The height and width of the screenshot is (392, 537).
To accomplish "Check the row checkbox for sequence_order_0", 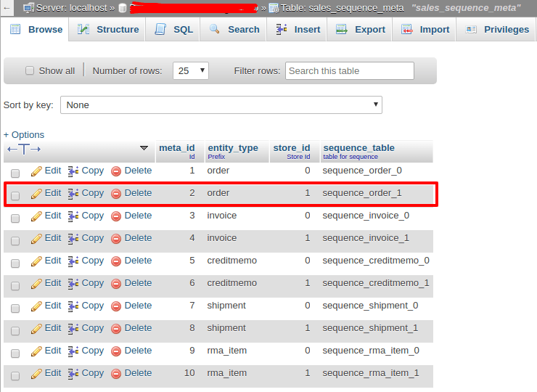I will [x=15, y=173].
